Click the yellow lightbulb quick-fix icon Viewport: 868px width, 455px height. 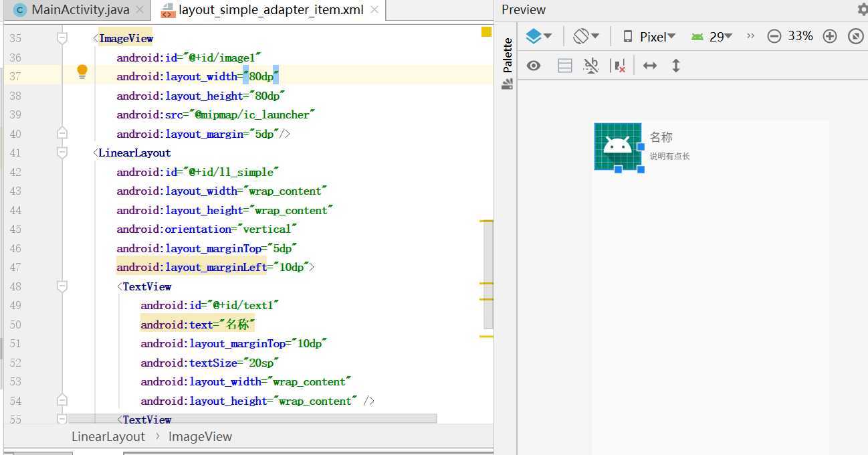point(82,71)
